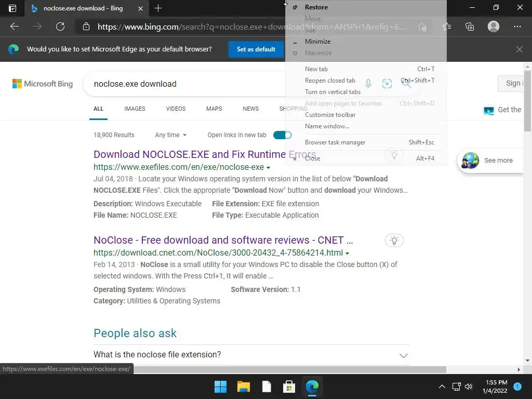This screenshot has width=532, height=399.
Task: Go to Microsoft Bing logo home
Action: pos(43,84)
